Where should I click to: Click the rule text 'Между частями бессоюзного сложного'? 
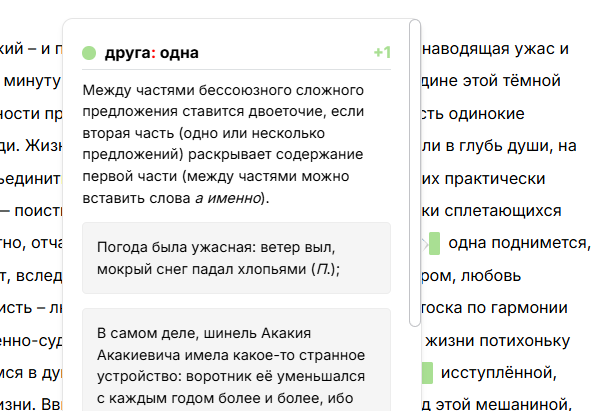pos(223,90)
